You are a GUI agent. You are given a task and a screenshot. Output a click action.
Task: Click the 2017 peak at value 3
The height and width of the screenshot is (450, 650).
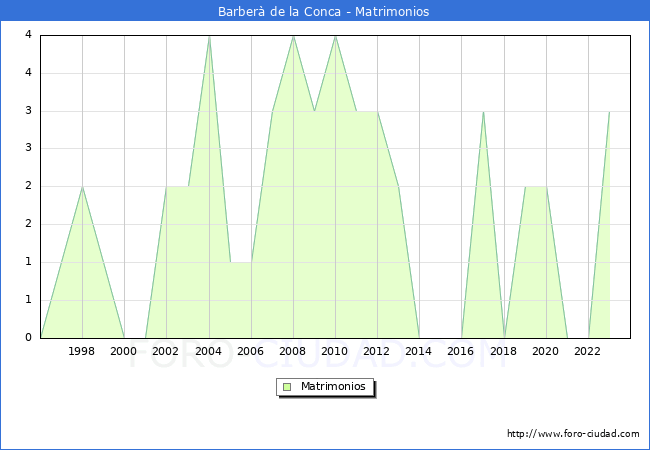[x=483, y=111]
